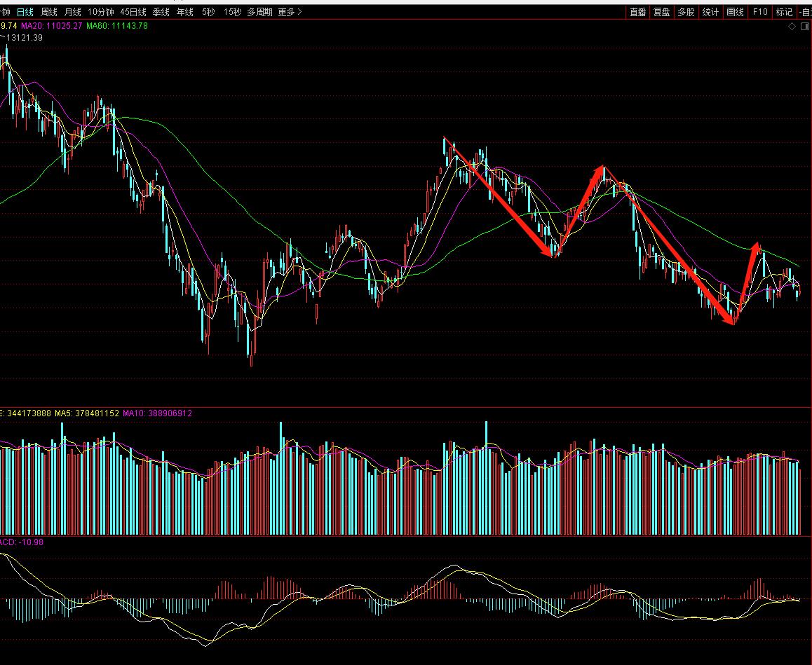This screenshot has height=665, width=812.
Task: Click the MA20: 11025.27 indicator label
Action: tap(52, 26)
